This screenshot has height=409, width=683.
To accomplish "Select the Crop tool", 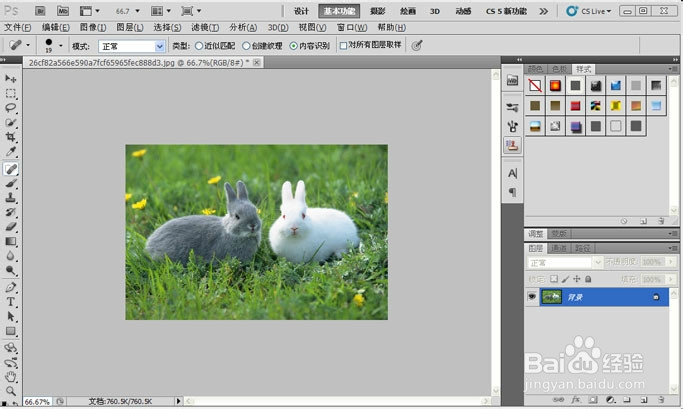I will 10,137.
